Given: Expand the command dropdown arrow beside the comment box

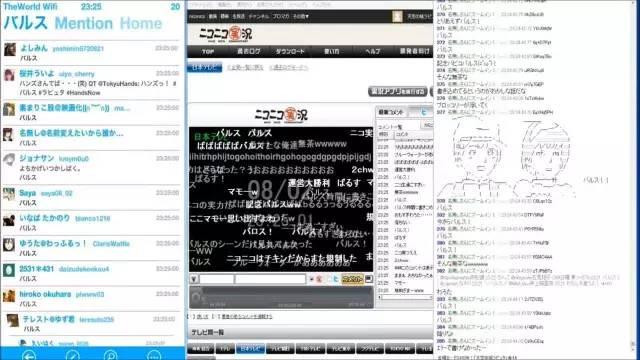Looking at the screenshot, I should click(194, 279).
